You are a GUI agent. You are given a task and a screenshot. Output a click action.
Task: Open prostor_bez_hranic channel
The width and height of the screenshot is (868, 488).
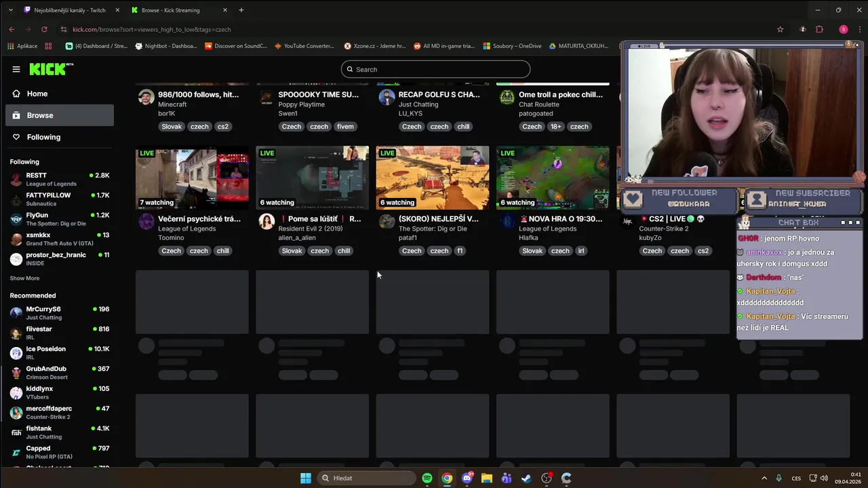pyautogui.click(x=60, y=259)
